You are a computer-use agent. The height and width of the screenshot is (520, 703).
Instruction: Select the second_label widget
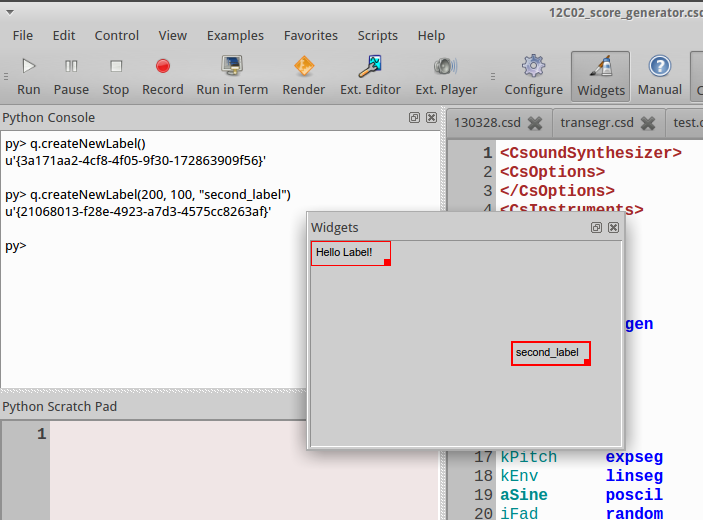[551, 353]
